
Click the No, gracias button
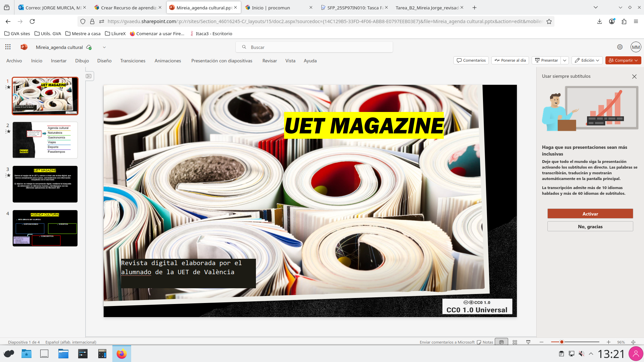pyautogui.click(x=590, y=227)
